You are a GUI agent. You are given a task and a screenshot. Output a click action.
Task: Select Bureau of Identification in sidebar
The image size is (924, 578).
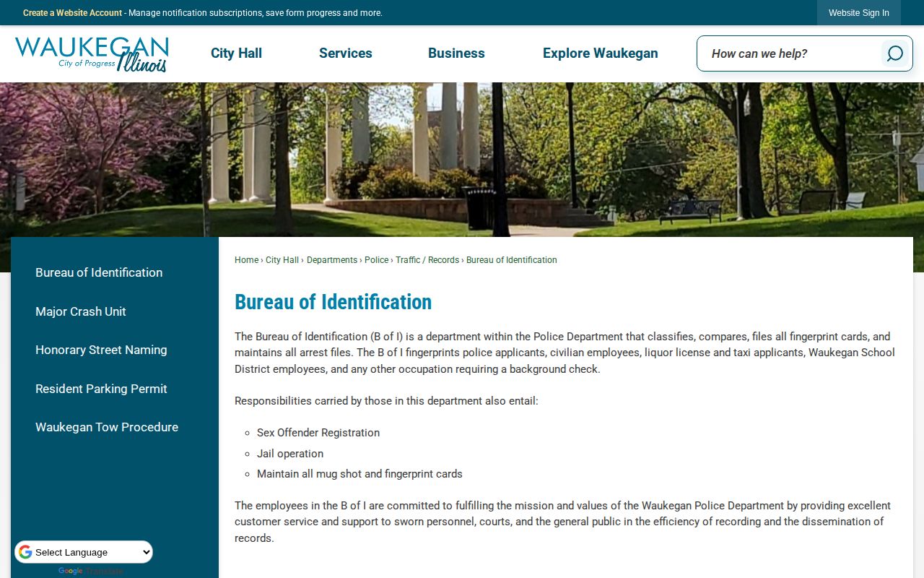coord(99,272)
